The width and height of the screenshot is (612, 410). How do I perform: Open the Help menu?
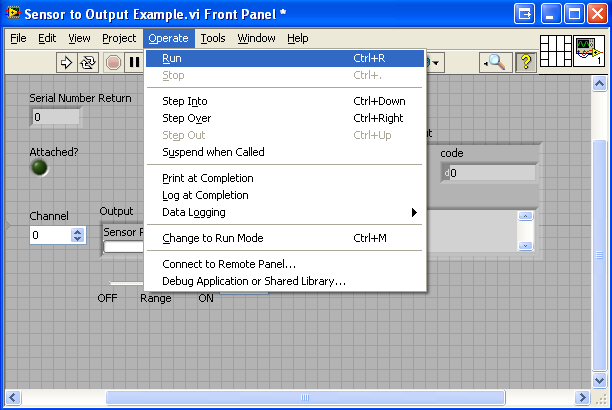pos(297,38)
